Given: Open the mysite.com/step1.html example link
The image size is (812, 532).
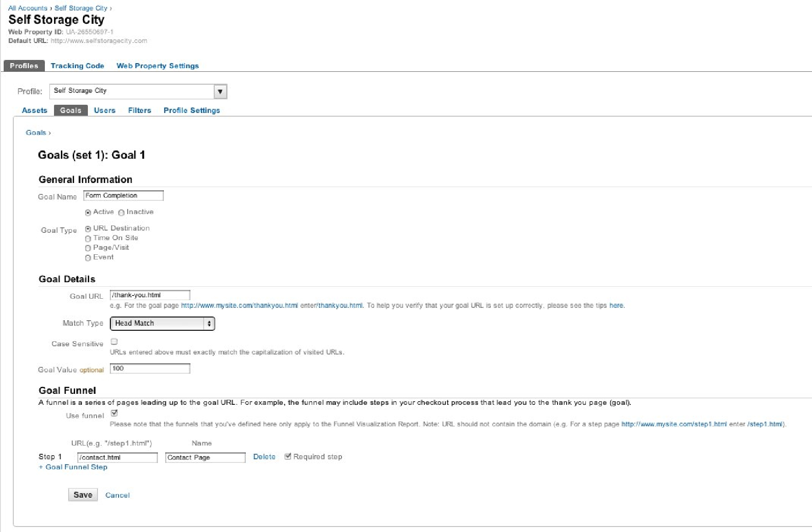Looking at the screenshot, I should (674, 425).
